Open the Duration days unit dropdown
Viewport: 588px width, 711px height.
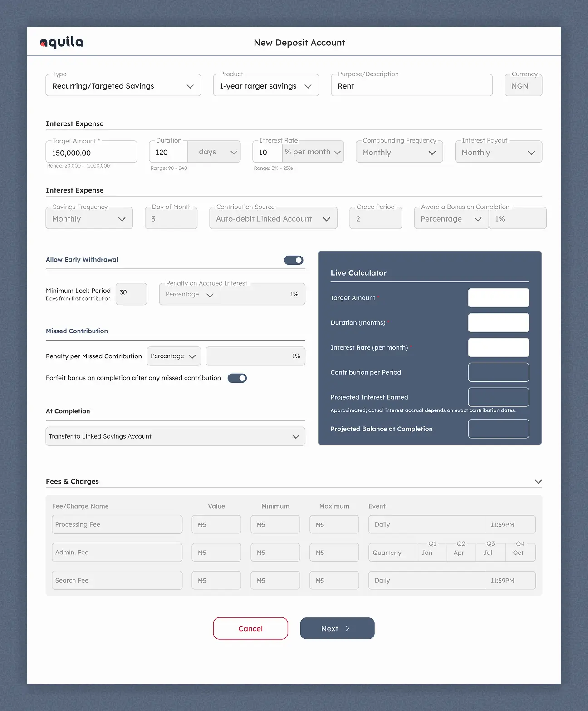click(x=214, y=152)
